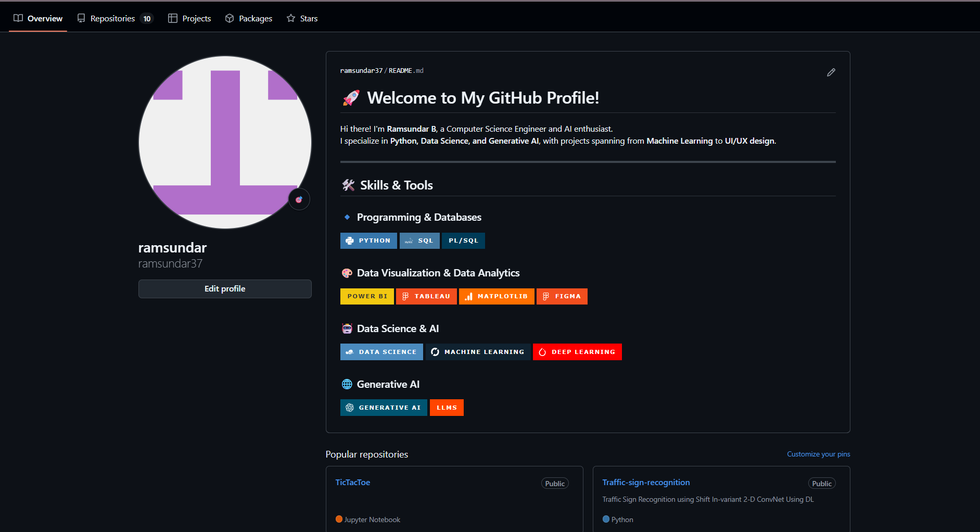Click the robot emoji beside Data Science & AI
980x532 pixels.
[347, 329]
